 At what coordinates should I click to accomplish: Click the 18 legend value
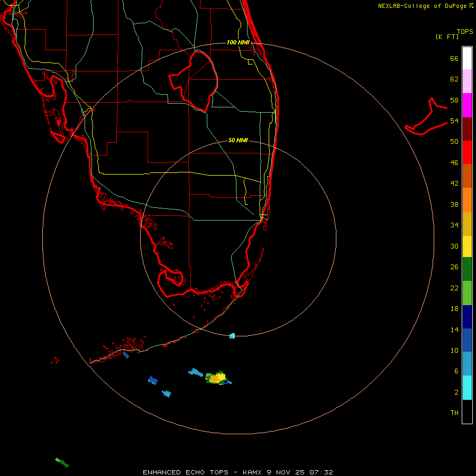click(x=454, y=309)
